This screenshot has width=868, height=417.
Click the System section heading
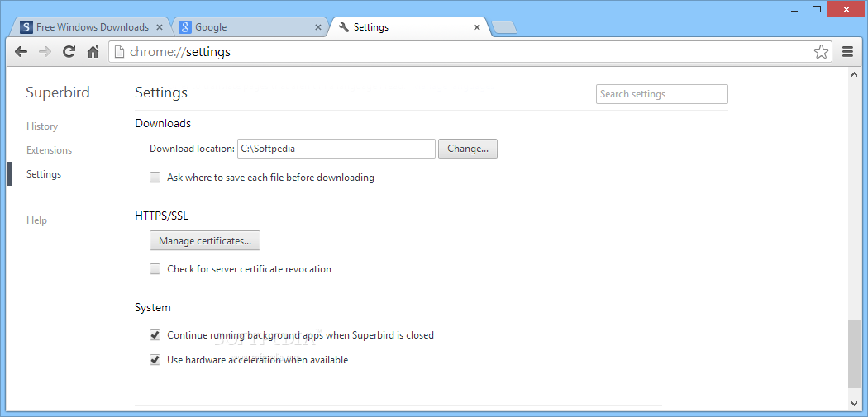[x=153, y=307]
